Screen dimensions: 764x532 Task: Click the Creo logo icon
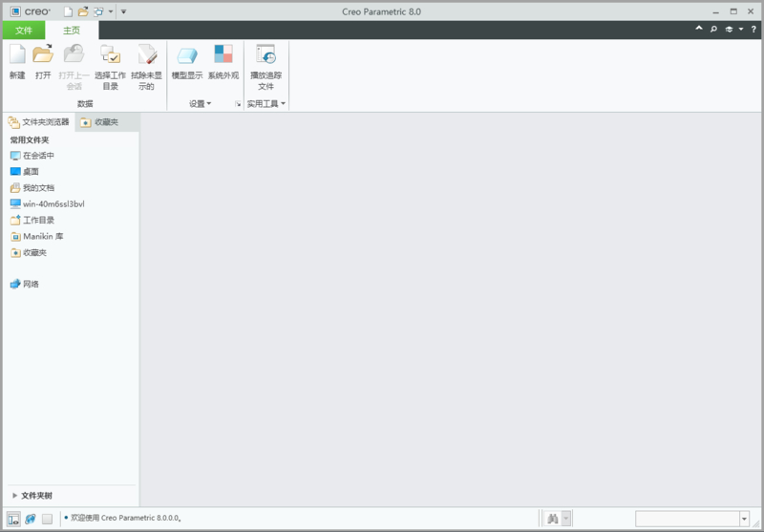[15, 11]
